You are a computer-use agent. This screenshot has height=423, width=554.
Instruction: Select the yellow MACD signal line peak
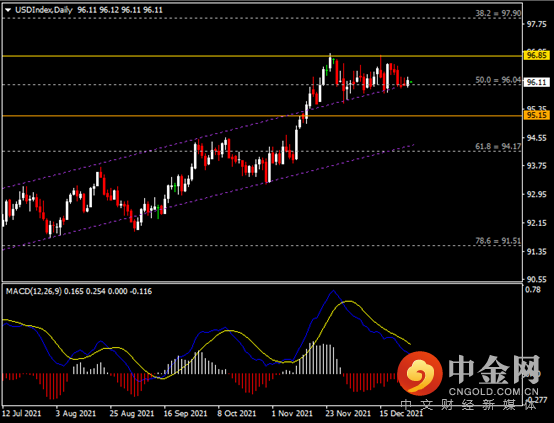[x=348, y=301]
